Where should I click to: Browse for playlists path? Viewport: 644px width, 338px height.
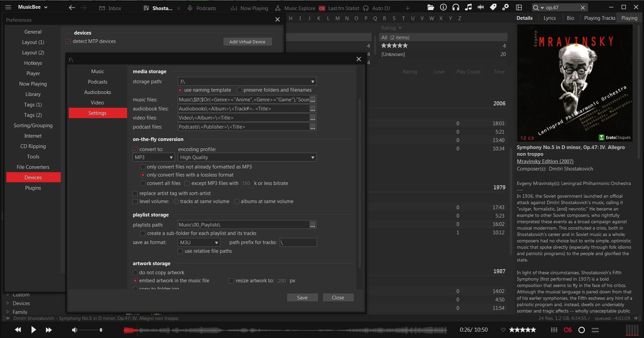(x=313, y=225)
